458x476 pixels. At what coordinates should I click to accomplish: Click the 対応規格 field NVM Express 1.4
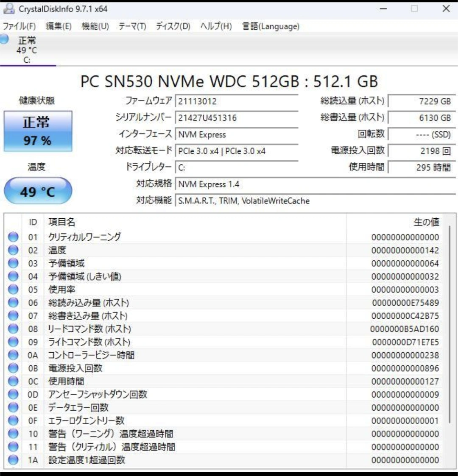tap(315, 184)
